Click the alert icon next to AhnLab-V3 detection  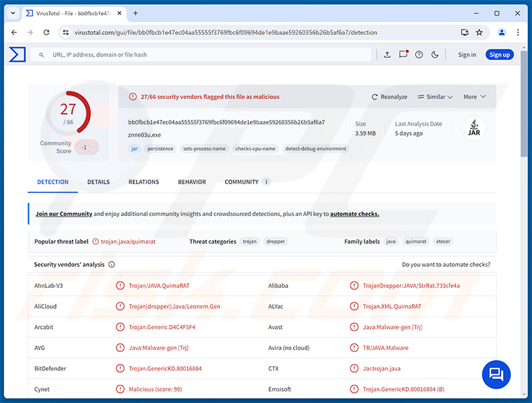pyautogui.click(x=120, y=286)
